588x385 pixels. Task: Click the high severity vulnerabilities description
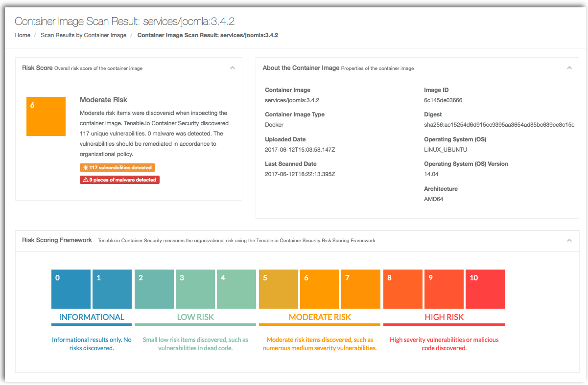coord(444,344)
